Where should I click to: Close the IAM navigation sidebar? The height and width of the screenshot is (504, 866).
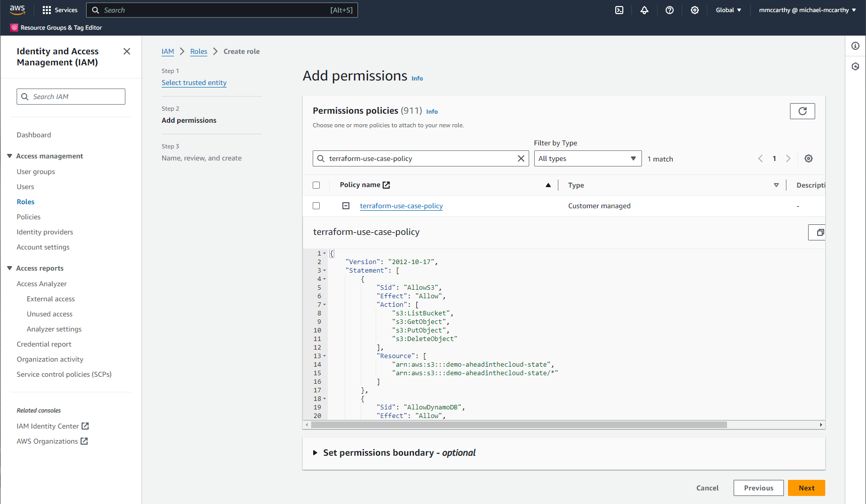pos(127,51)
